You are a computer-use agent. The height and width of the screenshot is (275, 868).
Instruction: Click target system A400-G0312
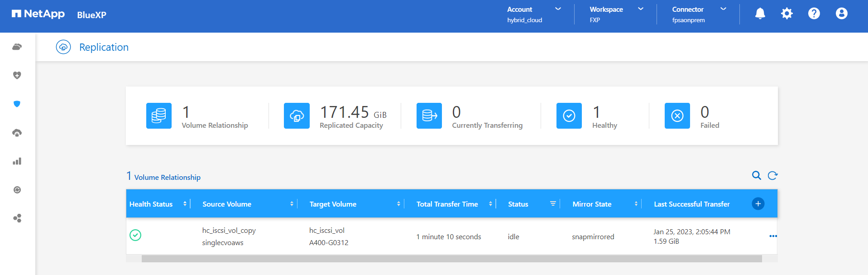coord(329,243)
